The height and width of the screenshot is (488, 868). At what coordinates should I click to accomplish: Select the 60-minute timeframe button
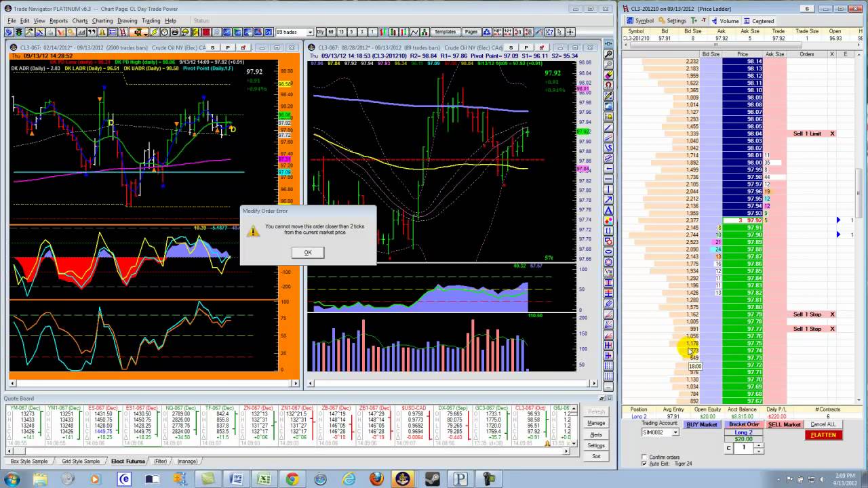(331, 32)
